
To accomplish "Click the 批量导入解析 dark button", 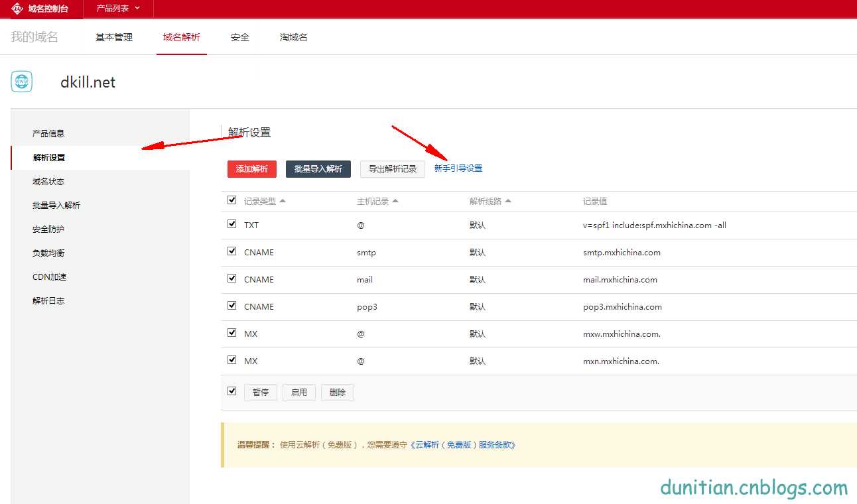I will pyautogui.click(x=318, y=169).
